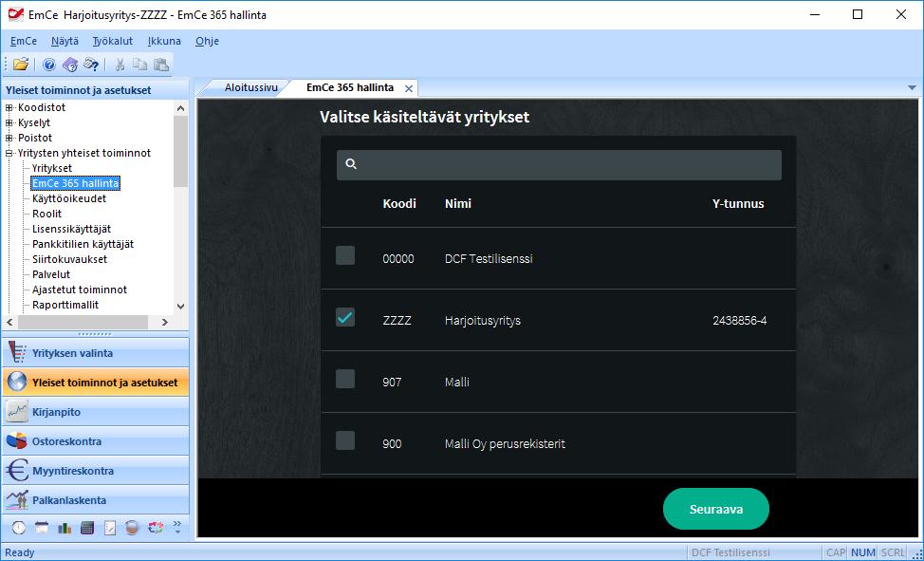Select Ajastetut toiminnot in the tree
The width and height of the screenshot is (924, 561).
[x=80, y=290]
